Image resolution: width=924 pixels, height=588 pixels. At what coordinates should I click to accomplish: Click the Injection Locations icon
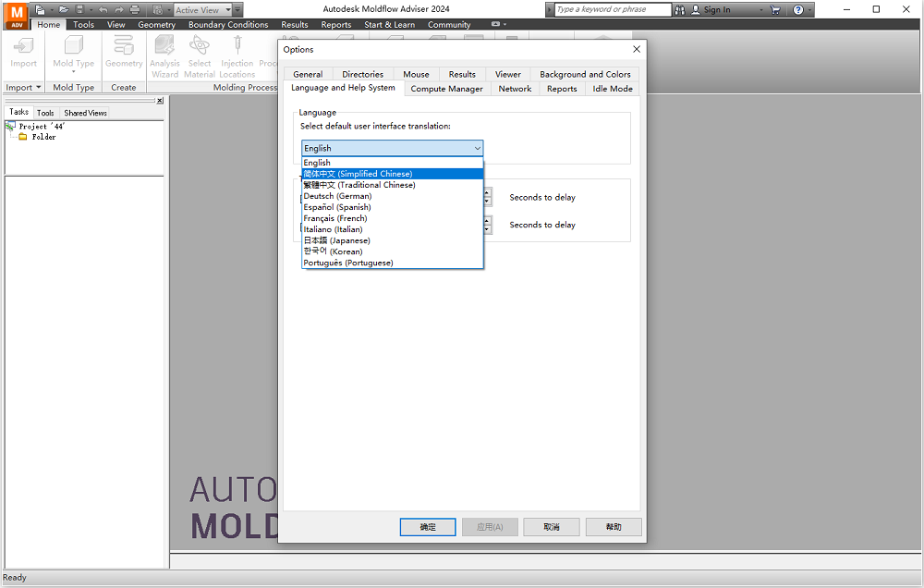[x=237, y=45]
